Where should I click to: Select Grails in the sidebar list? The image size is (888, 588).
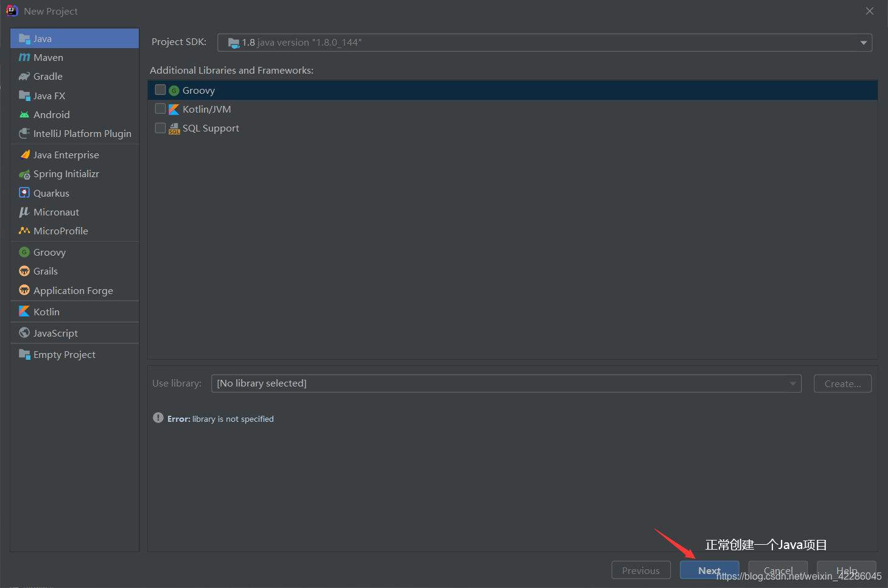tap(74, 271)
